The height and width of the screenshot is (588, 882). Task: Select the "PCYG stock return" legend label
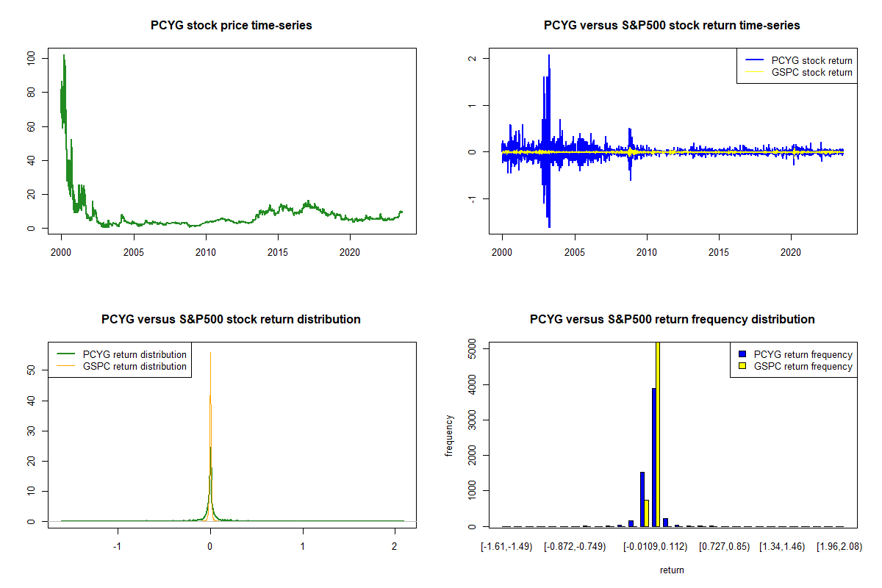(811, 60)
